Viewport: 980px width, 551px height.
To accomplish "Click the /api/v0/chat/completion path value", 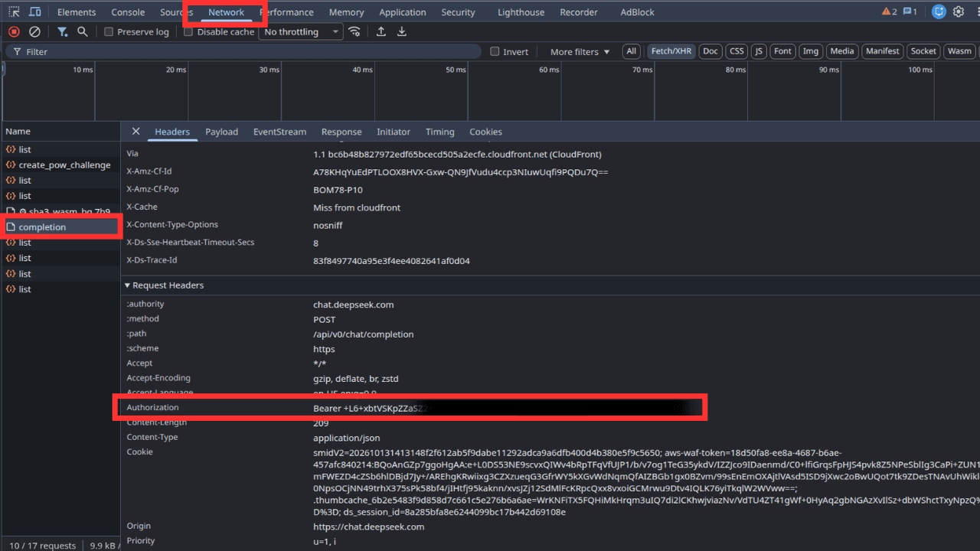I will [363, 334].
